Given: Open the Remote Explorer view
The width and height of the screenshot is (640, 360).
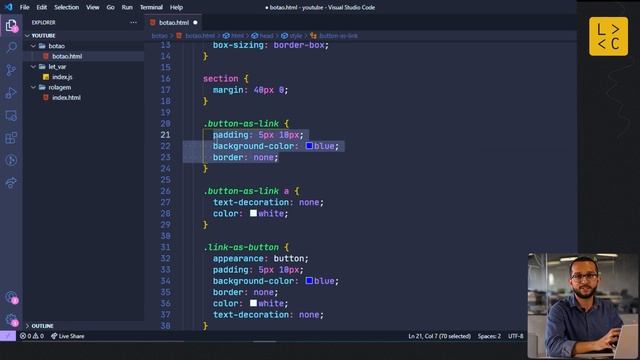Looking at the screenshot, I should [11, 116].
